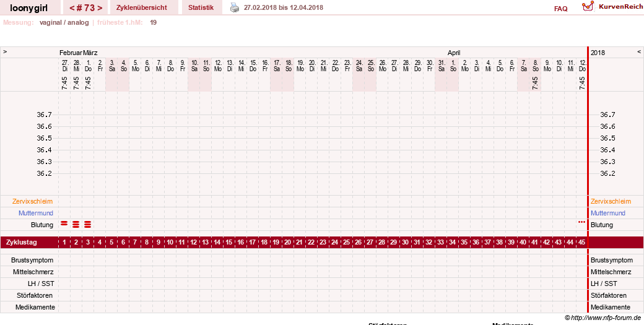The height and width of the screenshot is (325, 644).
Task: Click the 2018 year label
Action: click(x=598, y=53)
